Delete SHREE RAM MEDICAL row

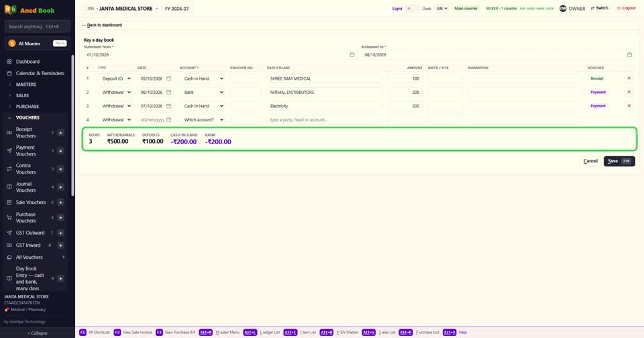(x=629, y=78)
